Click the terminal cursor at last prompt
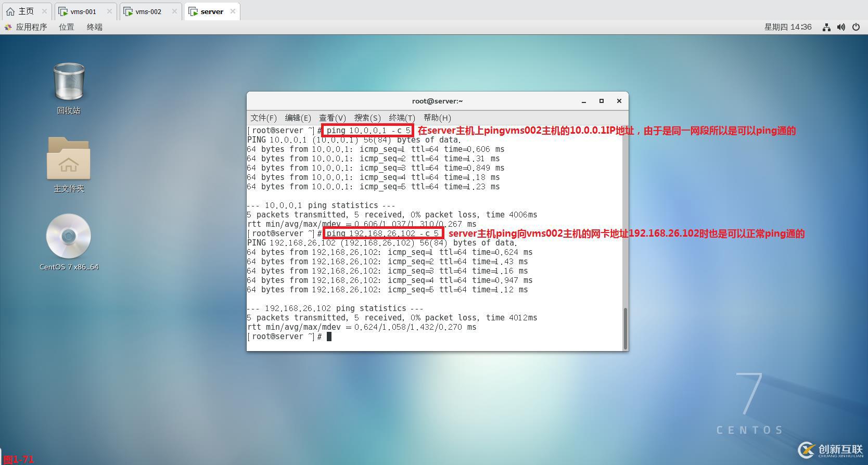 (329, 337)
